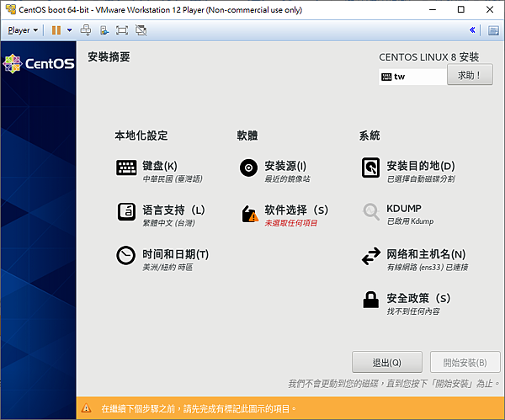Open the Player menu
Viewport: 505px width, 420px height.
pos(23,30)
